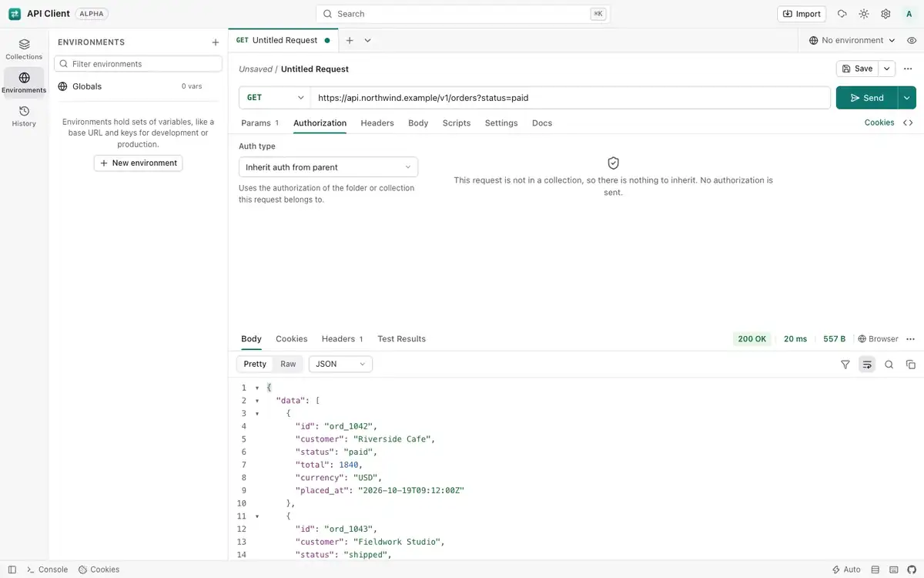Expand the Send options chevron
This screenshot has width=924, height=578.
(907, 98)
